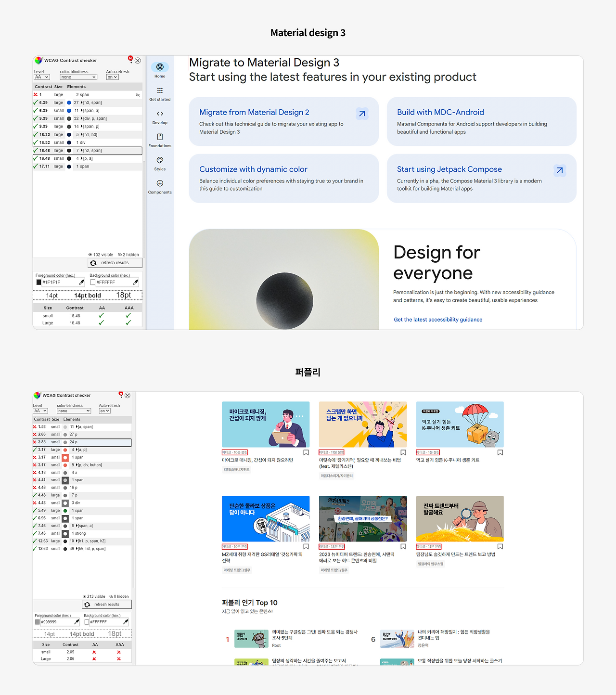Open the Build with MDC-Android card title
This screenshot has height=695, width=616.
(440, 112)
